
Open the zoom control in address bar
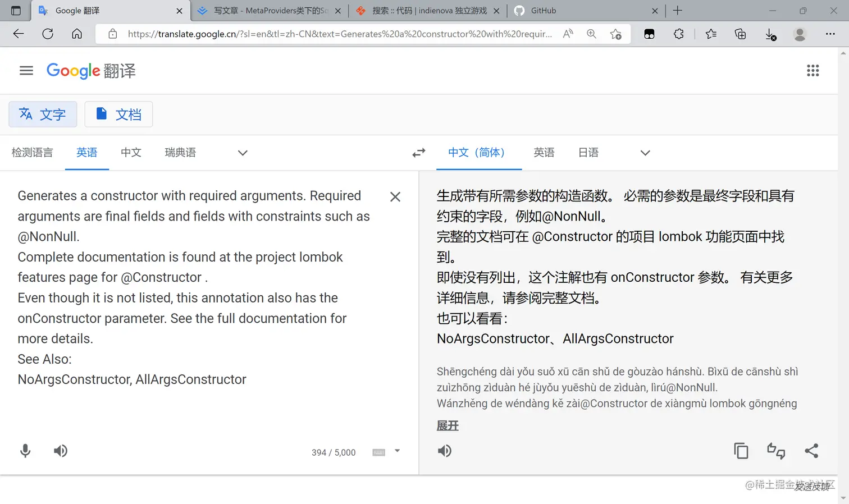592,34
